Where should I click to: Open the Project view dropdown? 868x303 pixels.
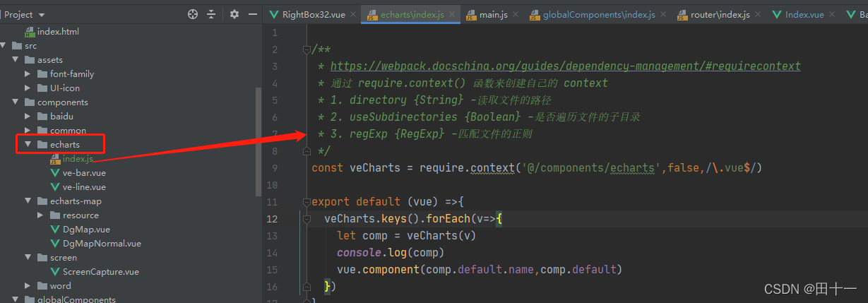40,14
